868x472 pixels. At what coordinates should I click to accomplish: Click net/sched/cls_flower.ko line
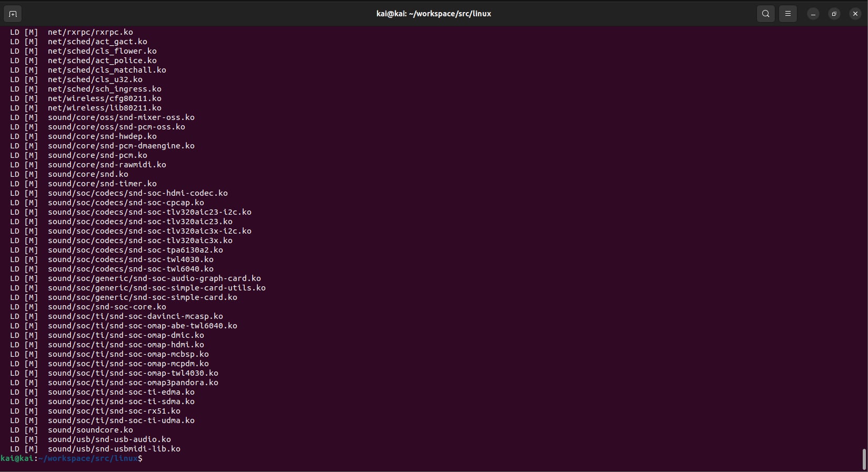click(83, 51)
